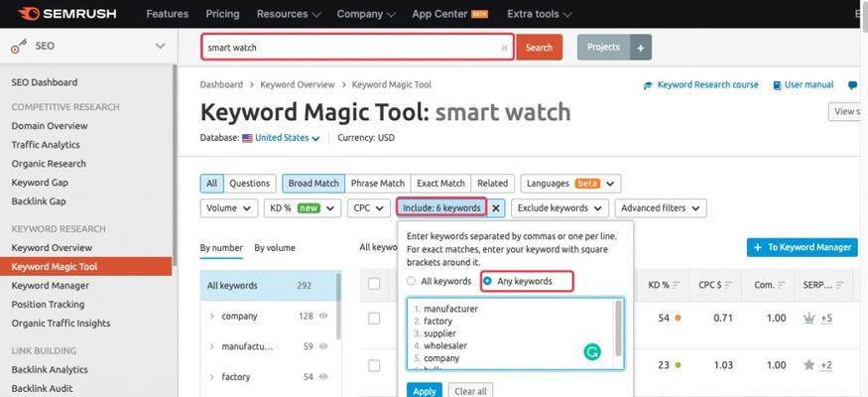
Task: Switch to the Questions tab
Action: click(x=250, y=184)
